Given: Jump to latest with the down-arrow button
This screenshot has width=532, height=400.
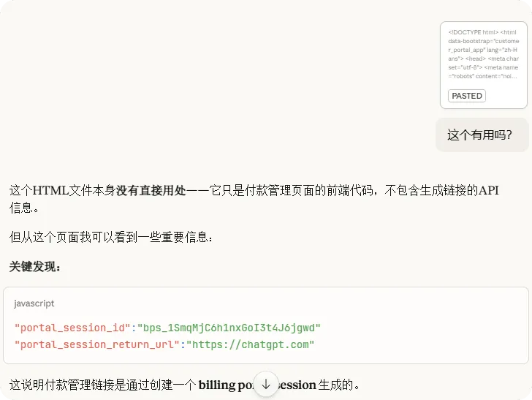Looking at the screenshot, I should coord(266,385).
